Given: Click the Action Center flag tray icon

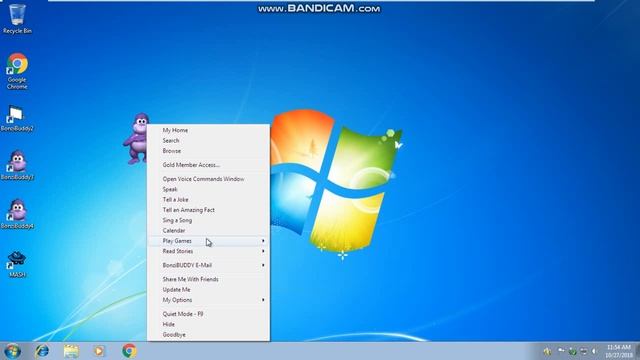Looking at the screenshot, I should click(x=561, y=351).
